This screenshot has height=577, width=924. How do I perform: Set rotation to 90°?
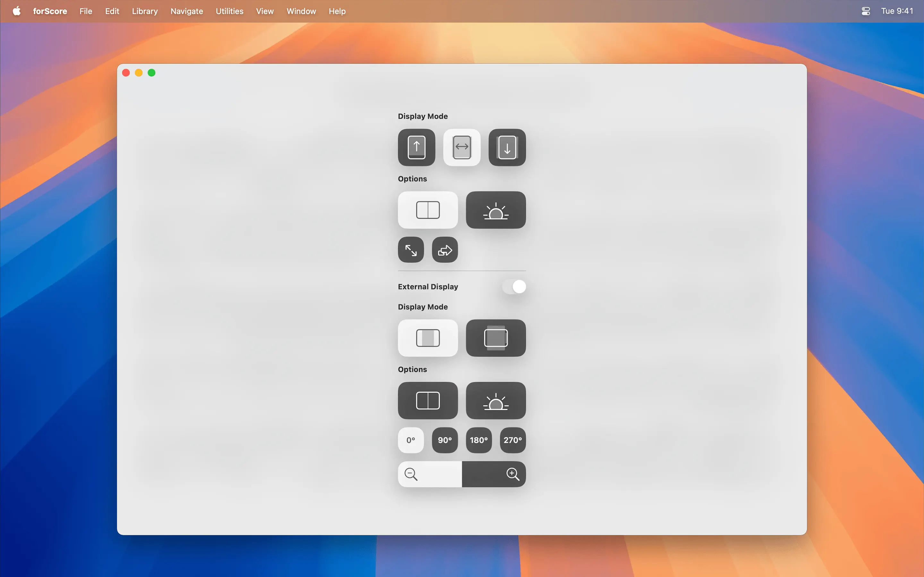tap(445, 440)
